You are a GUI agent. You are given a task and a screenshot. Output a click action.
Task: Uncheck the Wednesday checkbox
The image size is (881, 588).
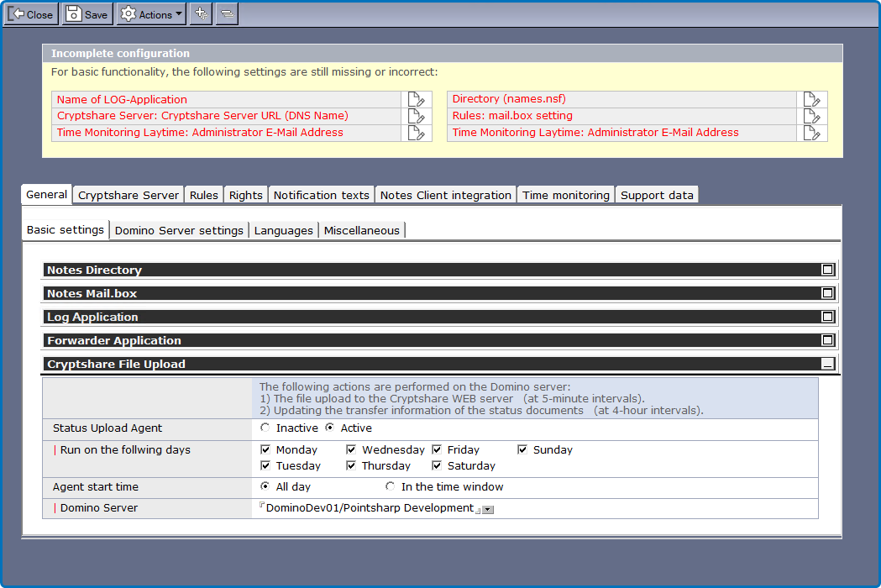click(351, 450)
